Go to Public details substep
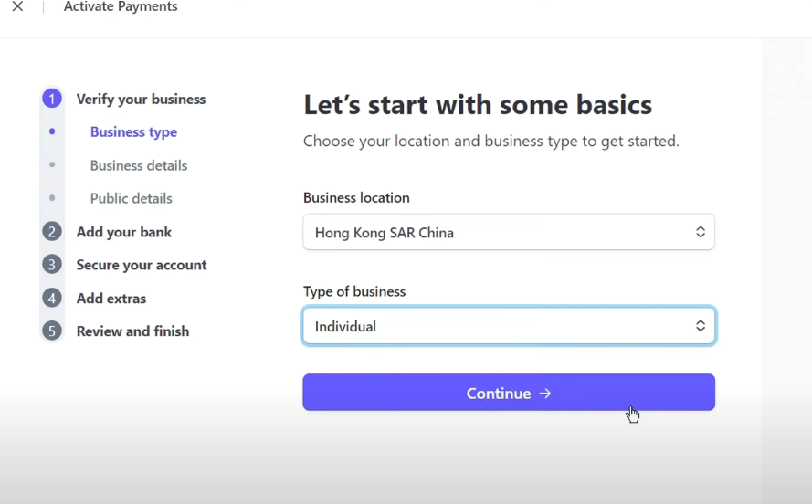The width and height of the screenshot is (812, 504). pyautogui.click(x=132, y=198)
